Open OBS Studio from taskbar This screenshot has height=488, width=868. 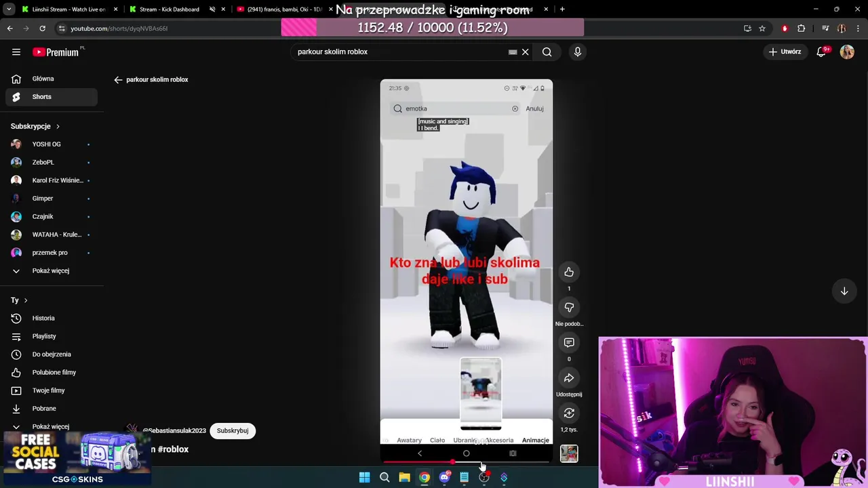484,477
